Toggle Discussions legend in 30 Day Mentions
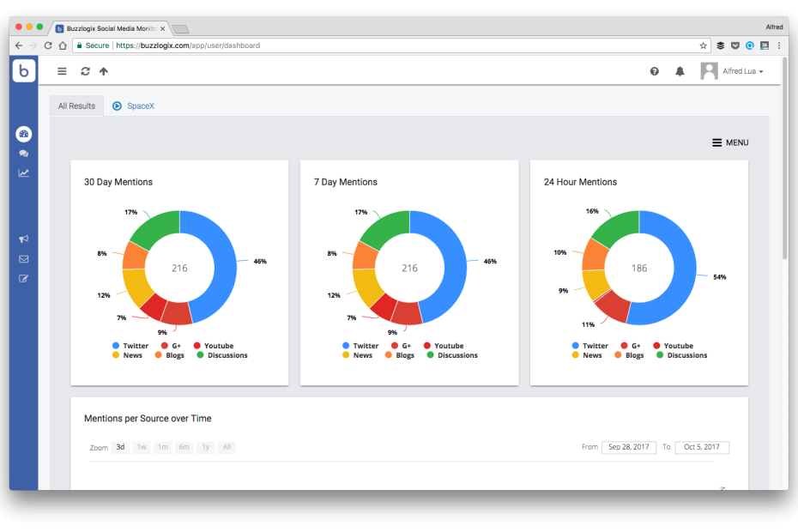The image size is (798, 532). click(x=222, y=355)
